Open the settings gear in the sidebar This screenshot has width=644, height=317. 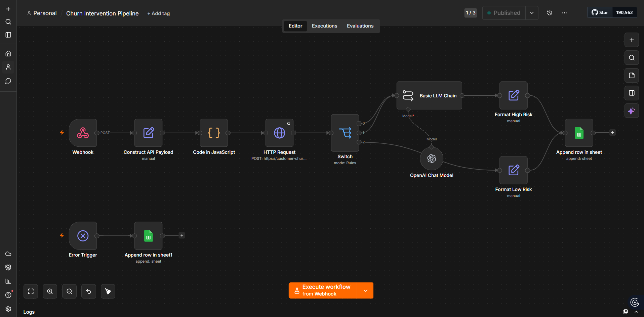click(x=8, y=309)
